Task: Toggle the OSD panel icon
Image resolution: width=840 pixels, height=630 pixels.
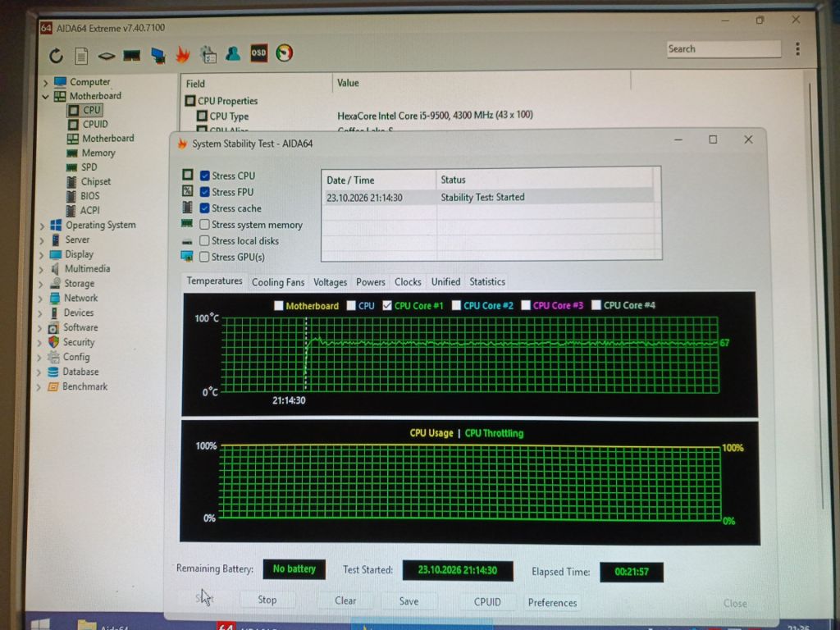Action: tap(258, 52)
